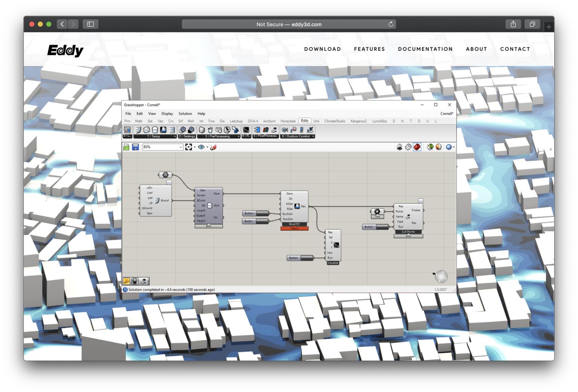Toggle preview selected objects only icon

(430, 147)
